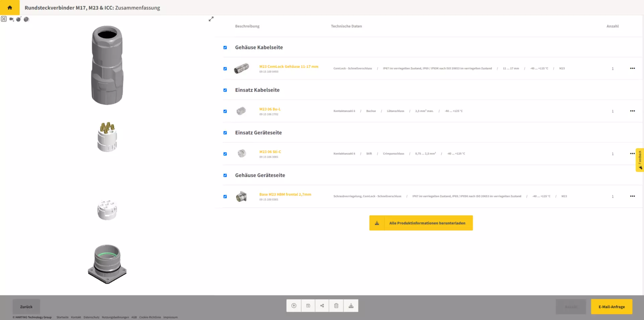Open product link M23 06 Sti-C
Screen dimensions: 644x320
pyautogui.click(x=270, y=152)
